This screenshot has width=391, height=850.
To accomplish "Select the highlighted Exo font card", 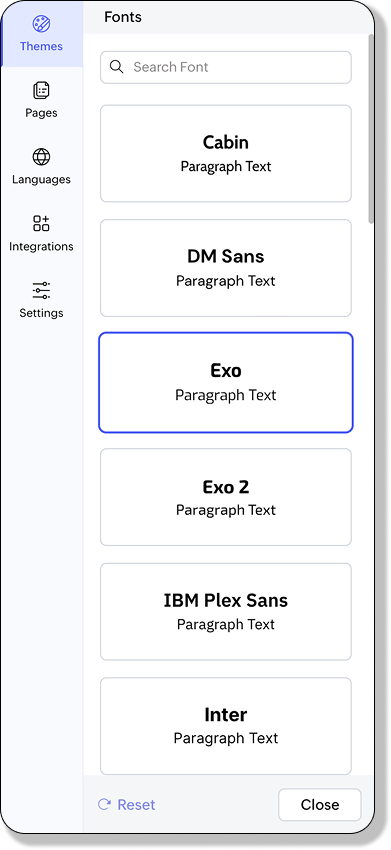I will pyautogui.click(x=226, y=382).
